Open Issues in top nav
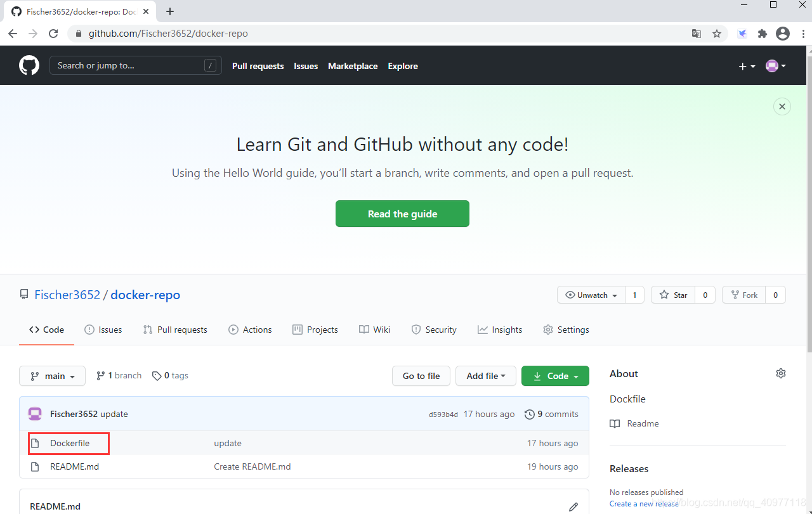Image resolution: width=812 pixels, height=514 pixels. [x=306, y=66]
